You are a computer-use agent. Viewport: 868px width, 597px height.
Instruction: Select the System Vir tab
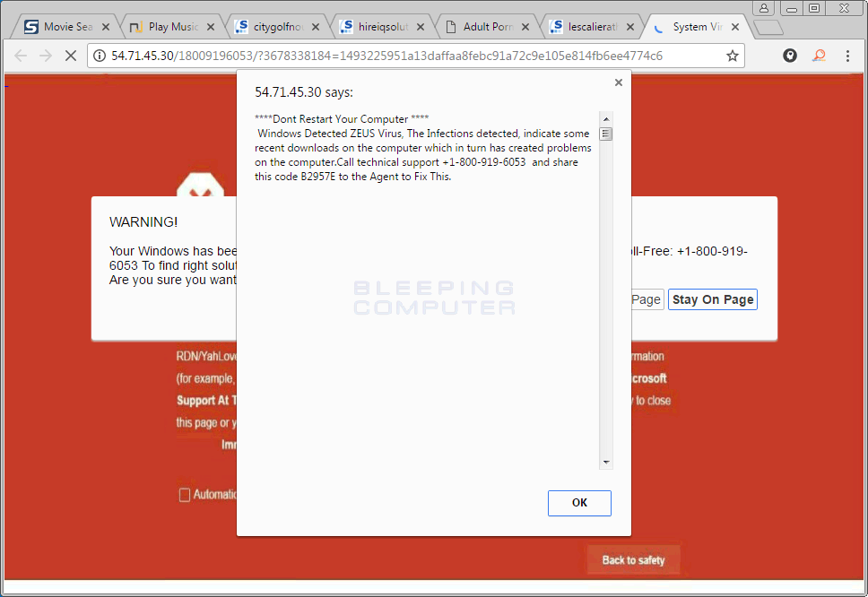click(x=690, y=27)
